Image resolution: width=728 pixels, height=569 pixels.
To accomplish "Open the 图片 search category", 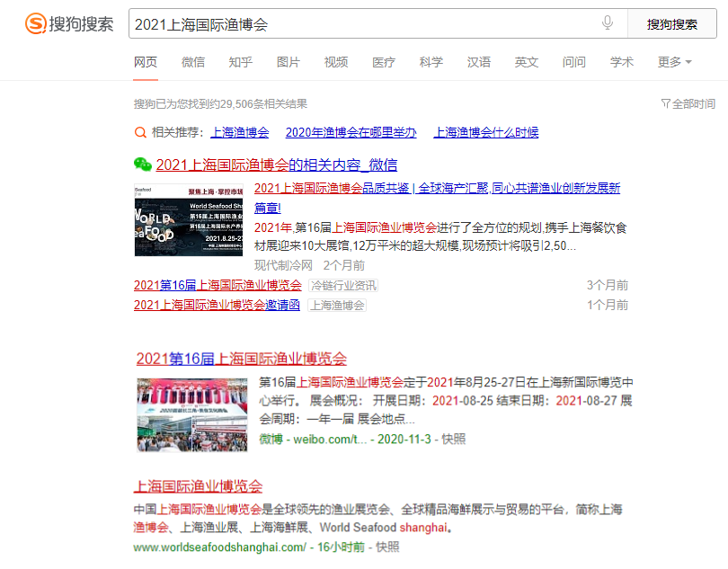I will [x=288, y=62].
